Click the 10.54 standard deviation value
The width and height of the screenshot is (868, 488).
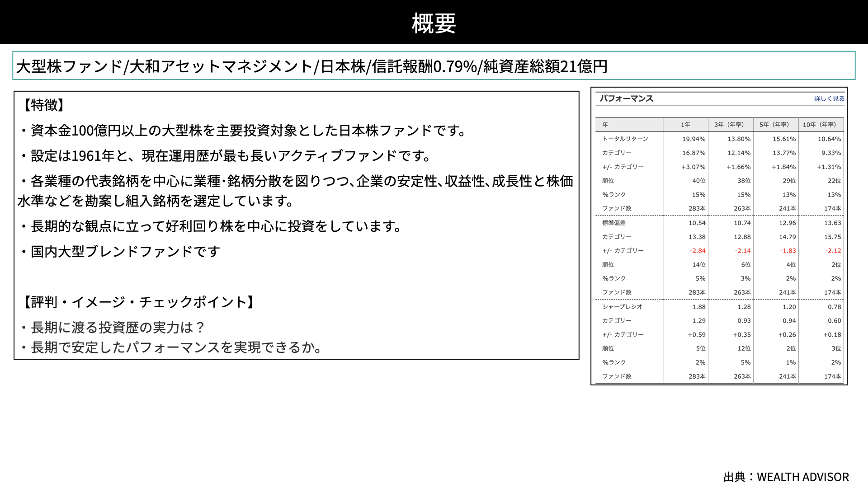click(x=697, y=223)
